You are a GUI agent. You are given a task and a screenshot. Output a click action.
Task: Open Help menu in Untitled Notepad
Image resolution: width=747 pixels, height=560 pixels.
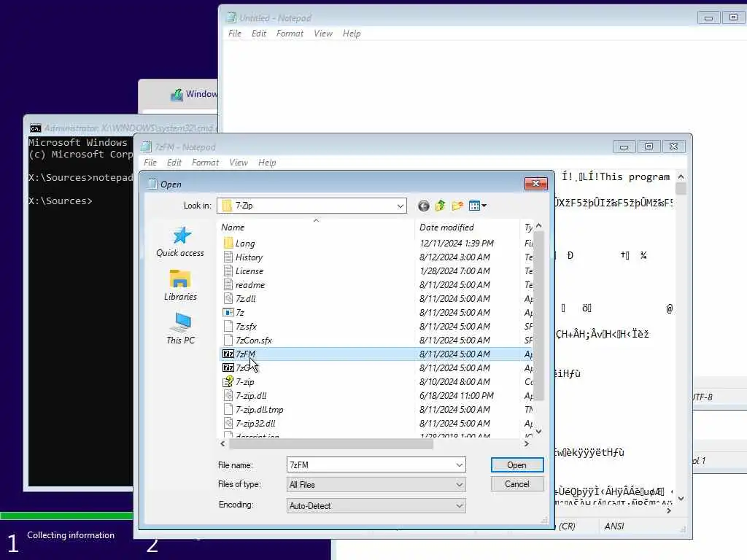pos(352,34)
